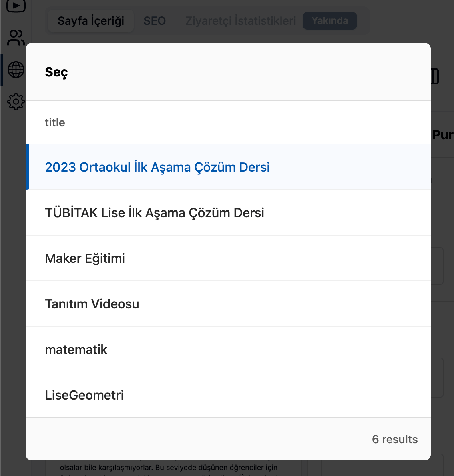Click the Seç dialog heading

point(56,72)
